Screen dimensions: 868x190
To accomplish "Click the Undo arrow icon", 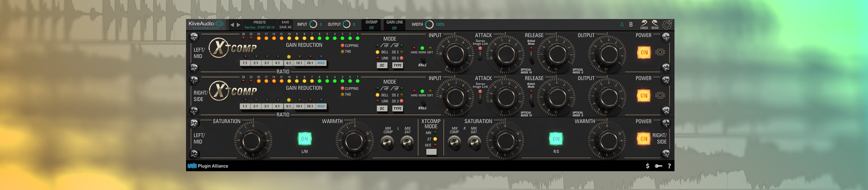I will point(644,23).
